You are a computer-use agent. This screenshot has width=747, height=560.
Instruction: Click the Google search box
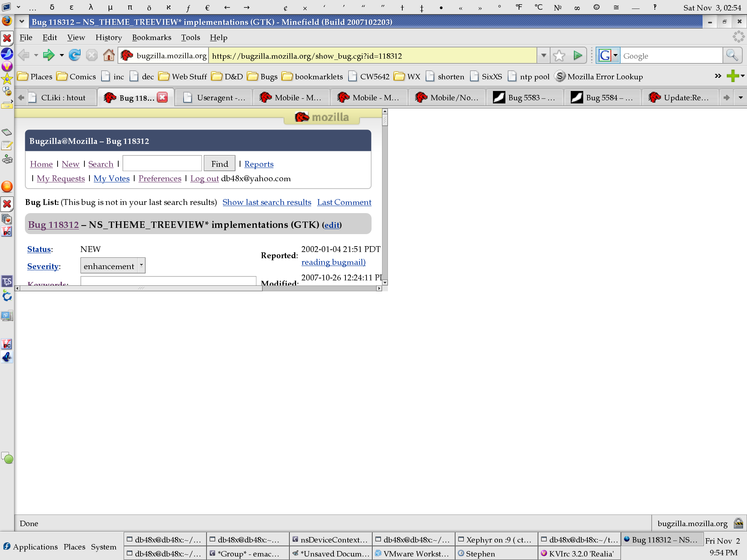pyautogui.click(x=671, y=56)
